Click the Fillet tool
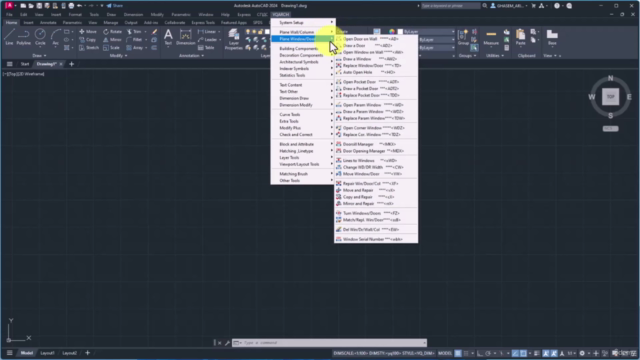Image resolution: width=640 pixels, height=360 pixels. tap(134, 40)
